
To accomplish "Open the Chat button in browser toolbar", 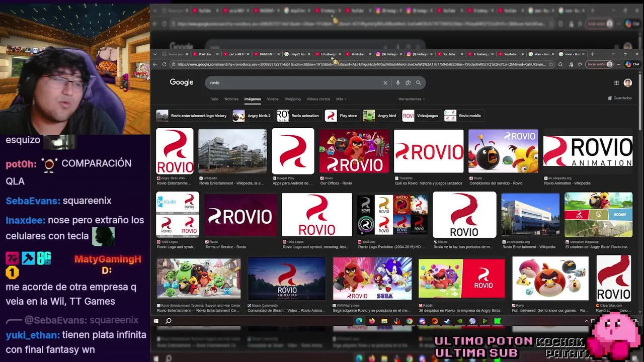I will (632, 64).
